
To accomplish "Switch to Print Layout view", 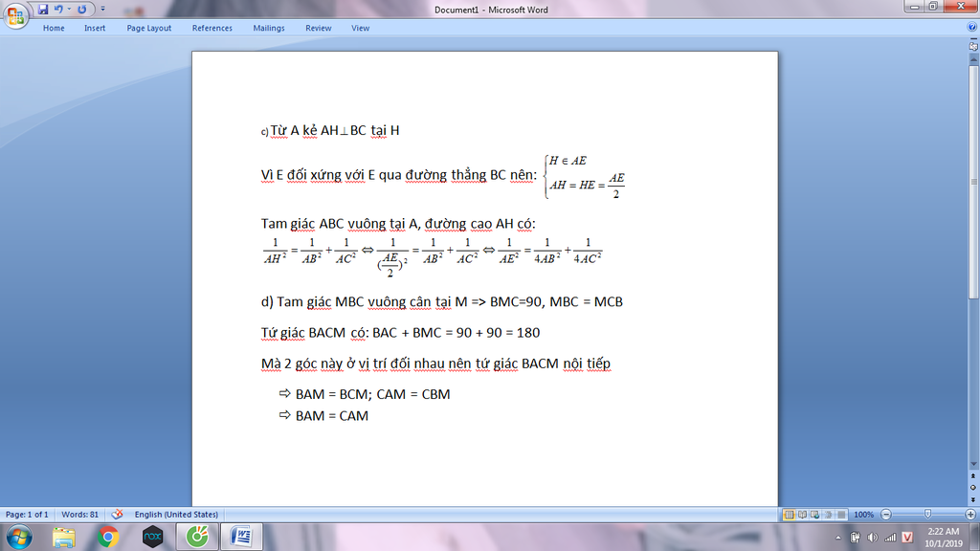I will pyautogui.click(x=790, y=515).
